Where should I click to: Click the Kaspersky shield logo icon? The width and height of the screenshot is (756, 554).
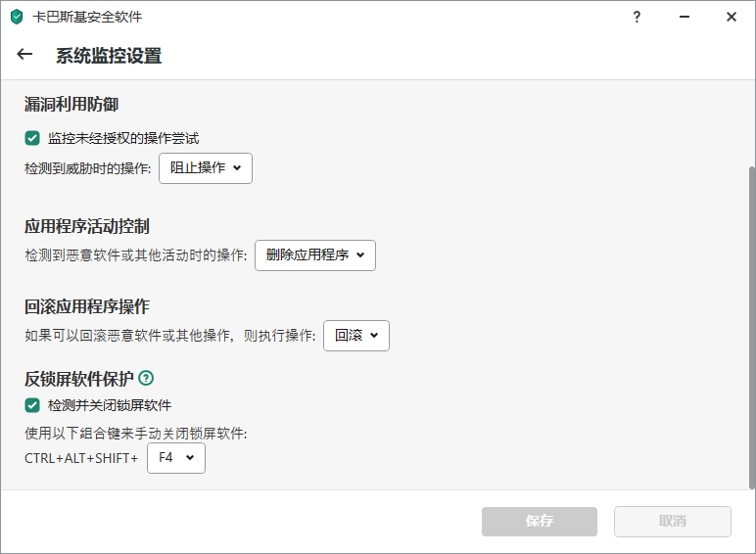[x=17, y=17]
